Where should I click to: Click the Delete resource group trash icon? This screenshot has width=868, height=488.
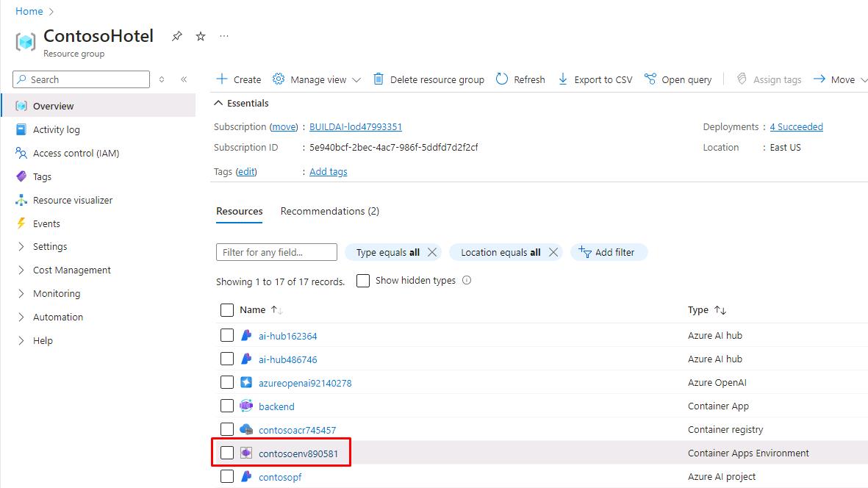378,79
